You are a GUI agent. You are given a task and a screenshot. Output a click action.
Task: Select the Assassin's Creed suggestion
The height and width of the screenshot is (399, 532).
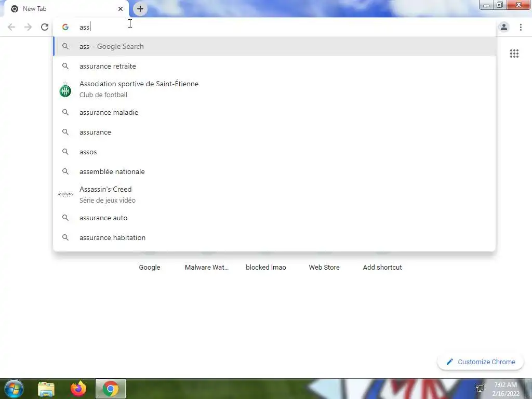274,194
